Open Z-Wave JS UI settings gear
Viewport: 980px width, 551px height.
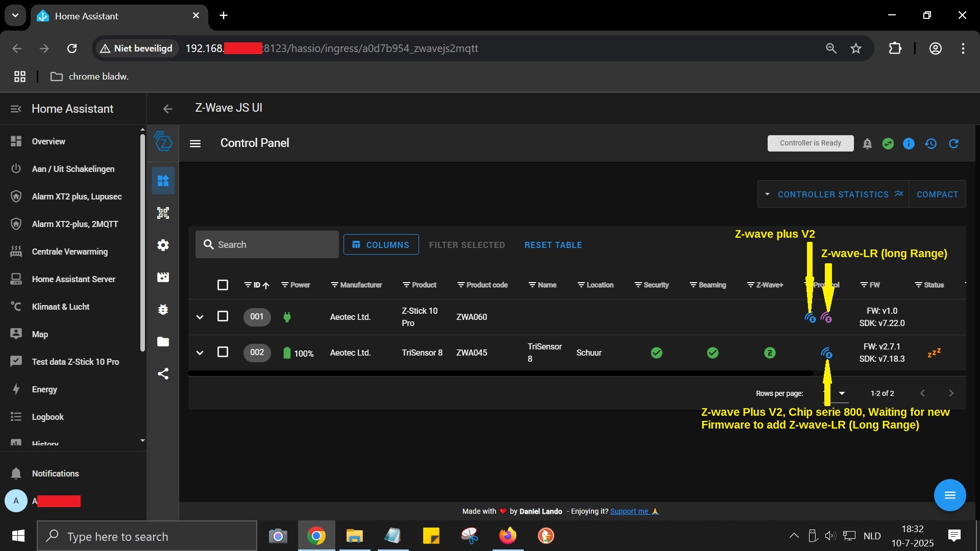point(163,245)
